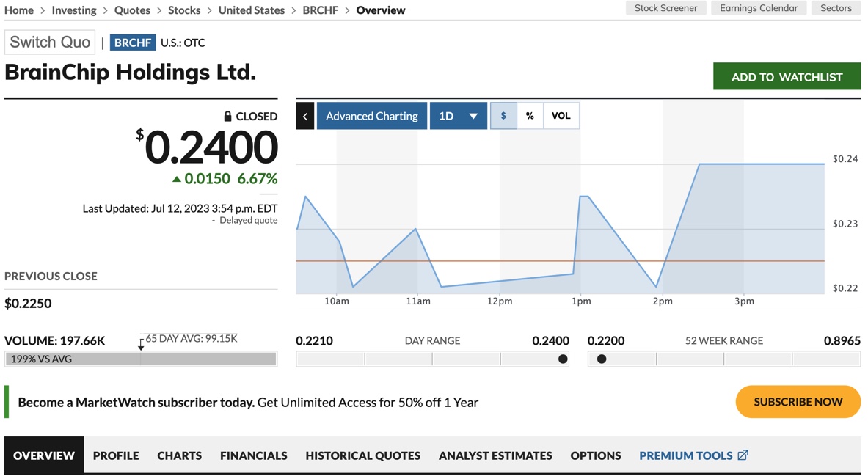Open the Sectors button
Screen dimensions: 868x476
tap(836, 8)
